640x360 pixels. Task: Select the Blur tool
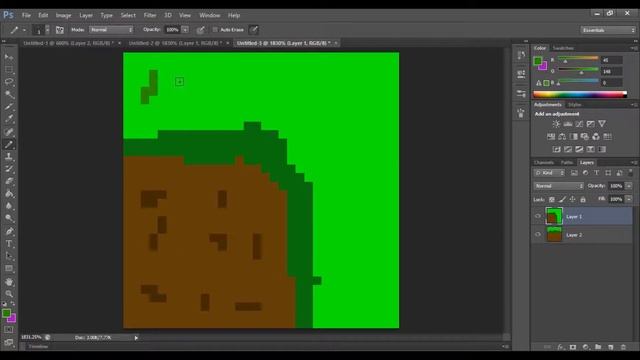coord(9,206)
